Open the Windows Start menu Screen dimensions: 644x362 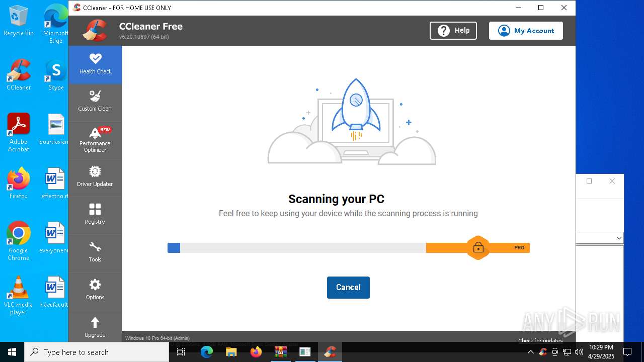click(12, 352)
